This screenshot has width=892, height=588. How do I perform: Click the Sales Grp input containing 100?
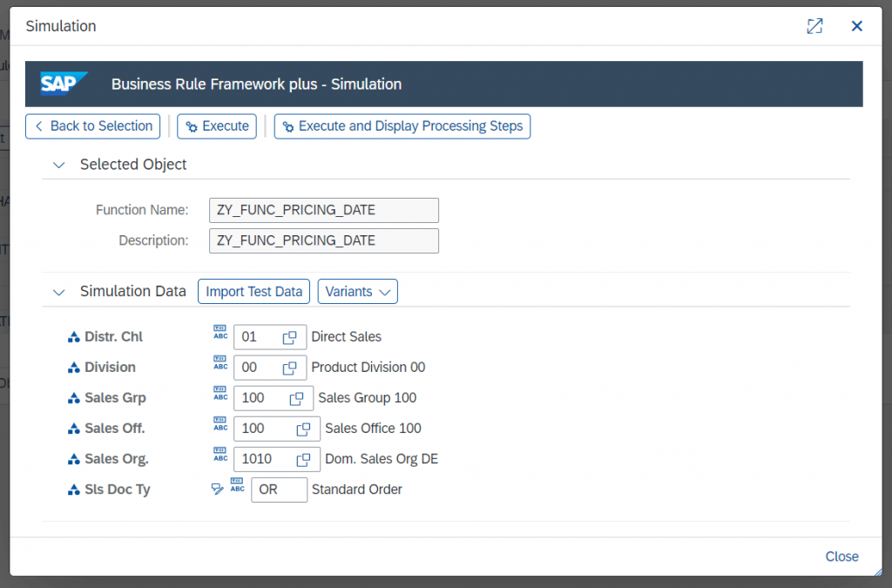(x=274, y=399)
